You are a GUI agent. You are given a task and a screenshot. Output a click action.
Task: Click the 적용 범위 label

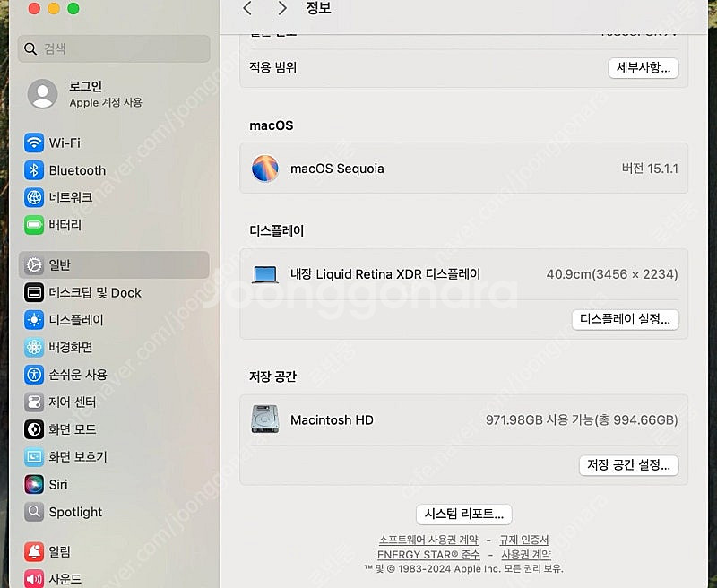click(273, 67)
